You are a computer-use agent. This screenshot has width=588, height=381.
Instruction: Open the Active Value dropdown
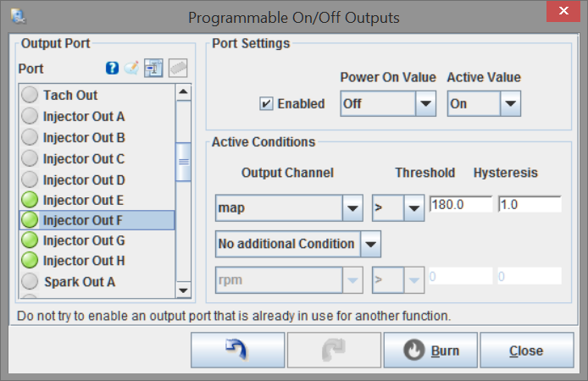(484, 103)
